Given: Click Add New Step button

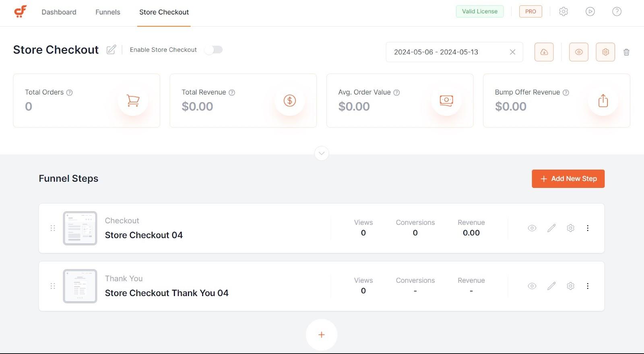Looking at the screenshot, I should (568, 179).
